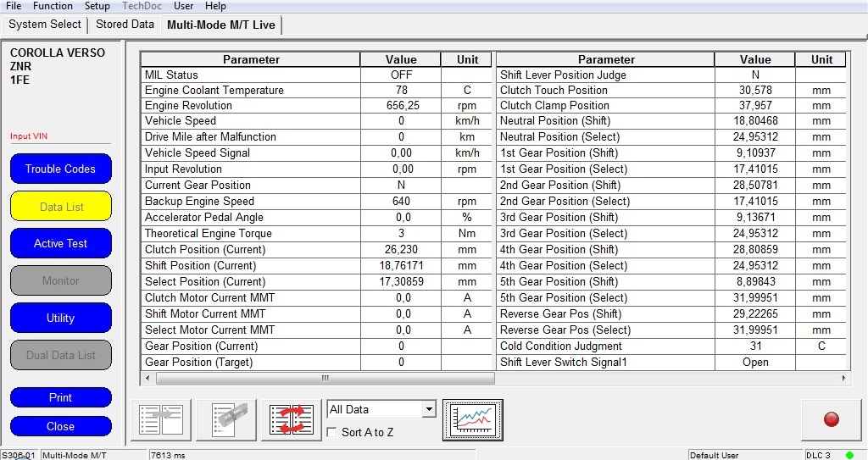Switch to the Stored Data tab
Viewport: 868px width, 460px height.
point(125,25)
